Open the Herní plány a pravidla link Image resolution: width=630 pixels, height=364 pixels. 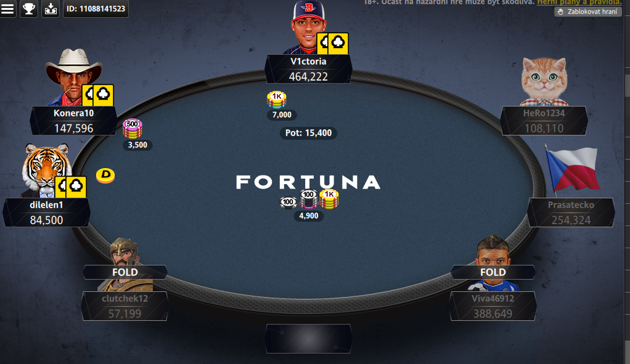(x=579, y=2)
